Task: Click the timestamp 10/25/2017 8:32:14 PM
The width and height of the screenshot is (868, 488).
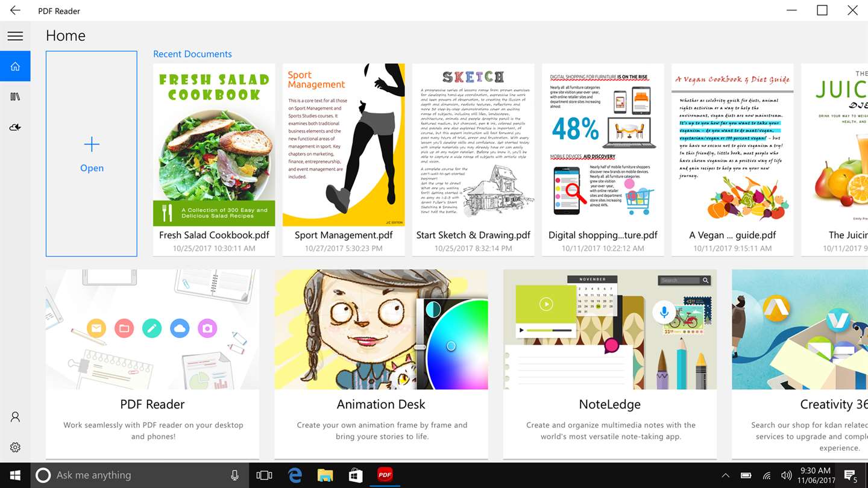Action: point(473,248)
